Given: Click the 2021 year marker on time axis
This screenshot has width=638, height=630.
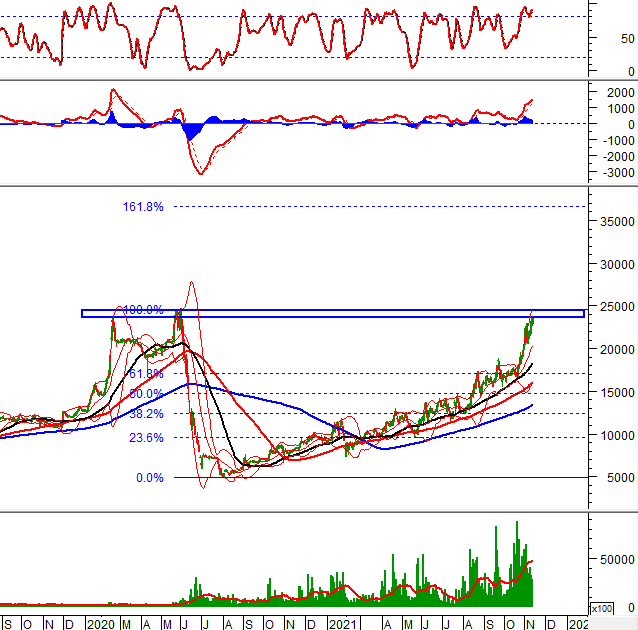Looking at the screenshot, I should 343,622.
